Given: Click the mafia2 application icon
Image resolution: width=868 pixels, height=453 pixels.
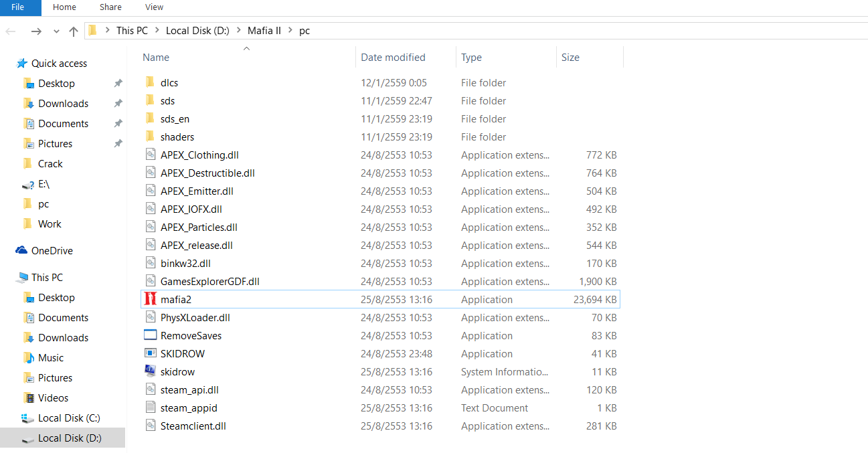Looking at the screenshot, I should pyautogui.click(x=150, y=299).
